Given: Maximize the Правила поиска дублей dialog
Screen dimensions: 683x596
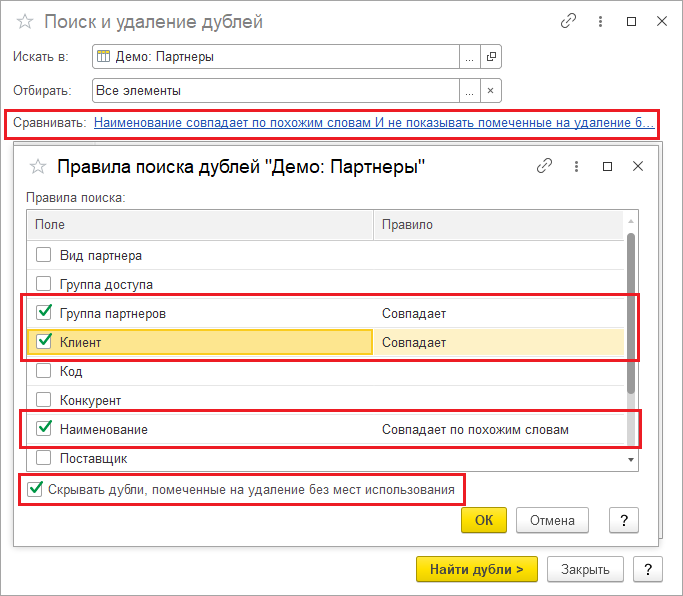Looking at the screenshot, I should coord(607,166).
